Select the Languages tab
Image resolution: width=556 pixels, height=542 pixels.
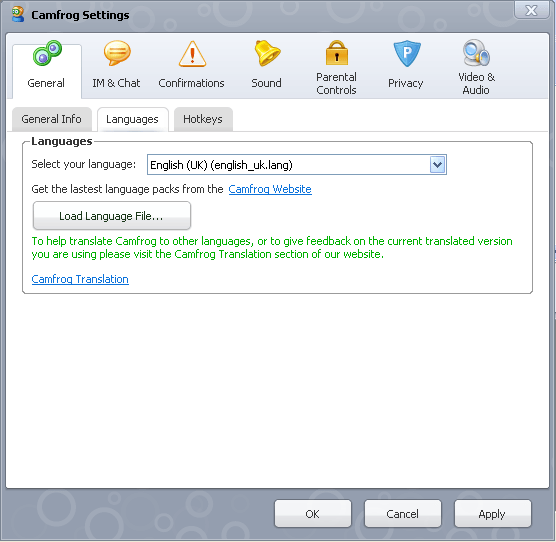point(133,119)
